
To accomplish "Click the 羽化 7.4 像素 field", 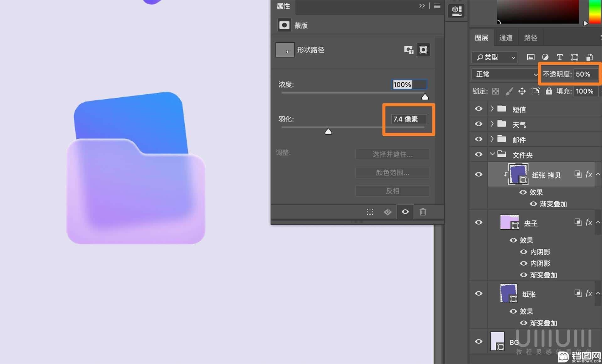I will pyautogui.click(x=409, y=119).
